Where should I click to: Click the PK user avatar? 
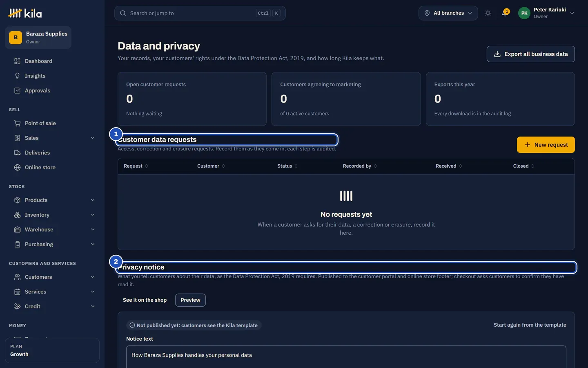(524, 13)
